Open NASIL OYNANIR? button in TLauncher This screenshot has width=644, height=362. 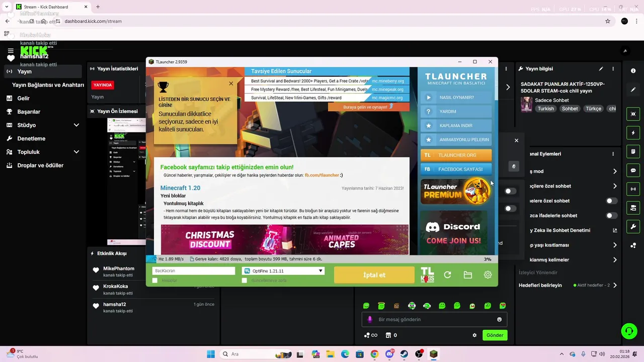tap(456, 98)
